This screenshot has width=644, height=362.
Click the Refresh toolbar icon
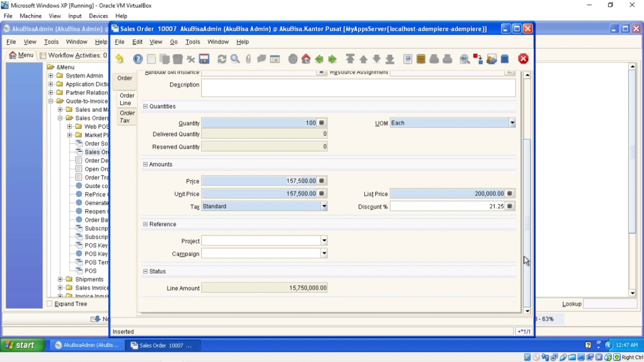coord(222,59)
